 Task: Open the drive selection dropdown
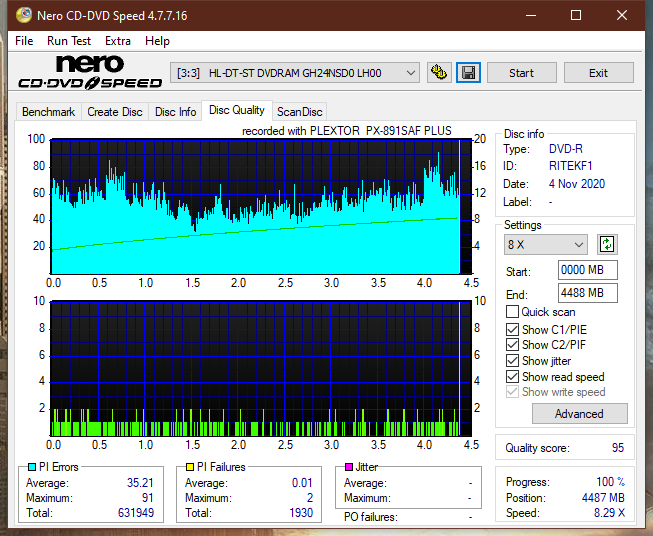295,73
